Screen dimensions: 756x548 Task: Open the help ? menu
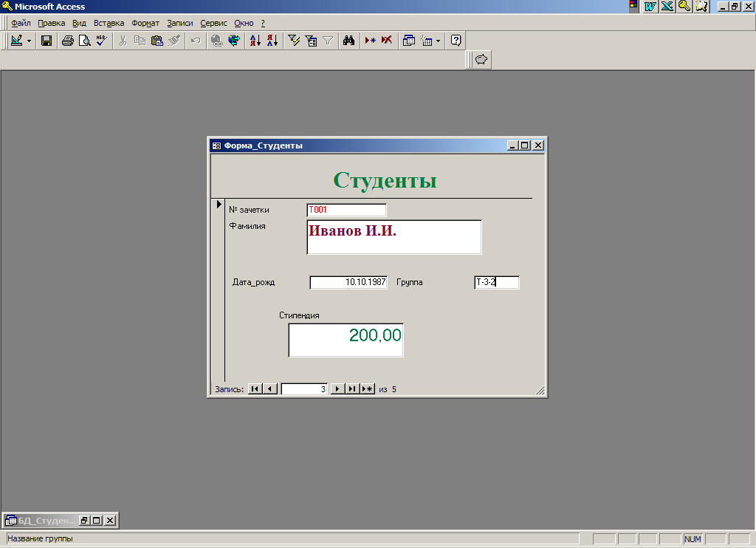263,23
